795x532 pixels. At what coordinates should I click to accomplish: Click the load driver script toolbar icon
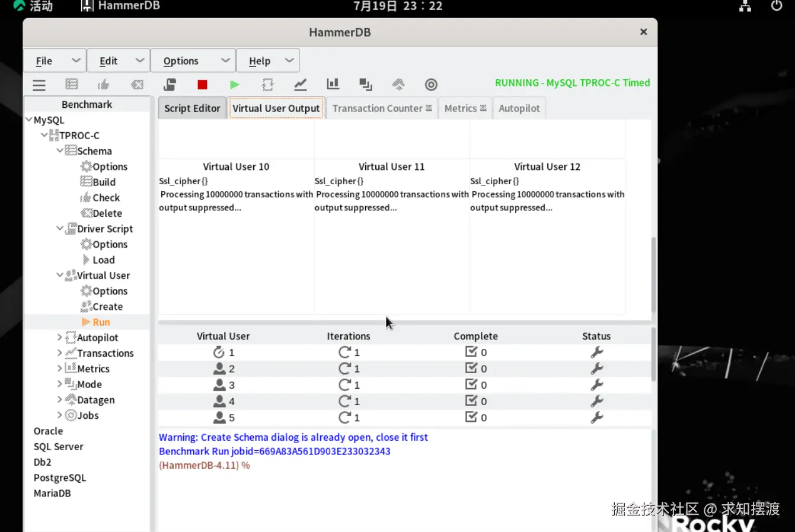pos(170,84)
